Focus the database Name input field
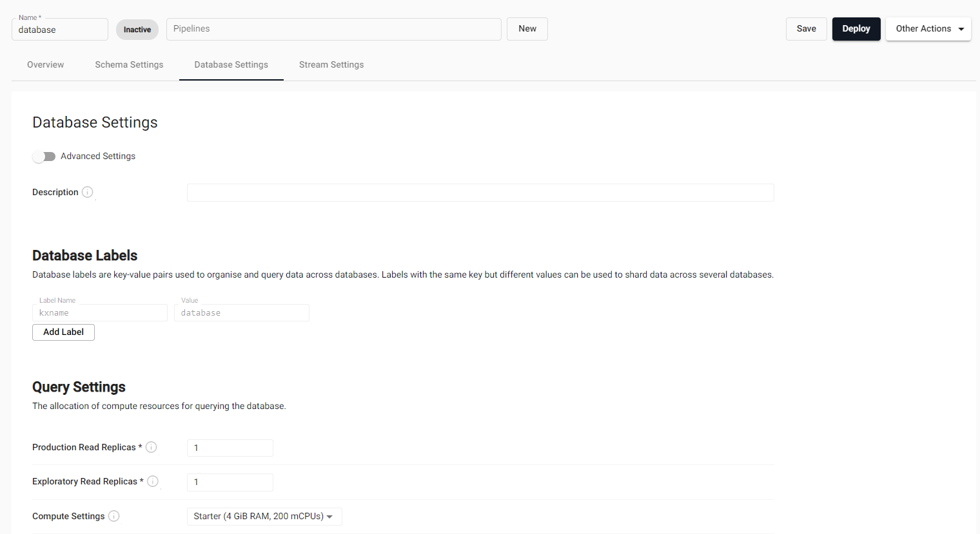This screenshot has height=534, width=980. pos(59,30)
